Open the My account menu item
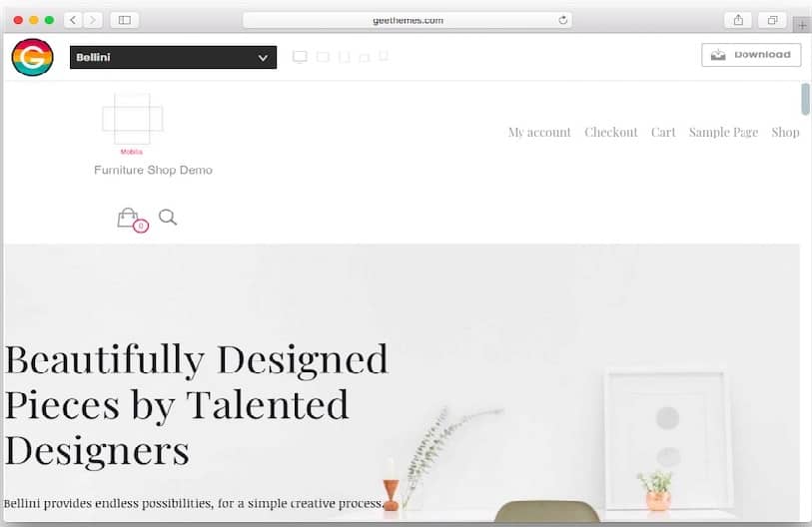The width and height of the screenshot is (812, 527). (539, 132)
